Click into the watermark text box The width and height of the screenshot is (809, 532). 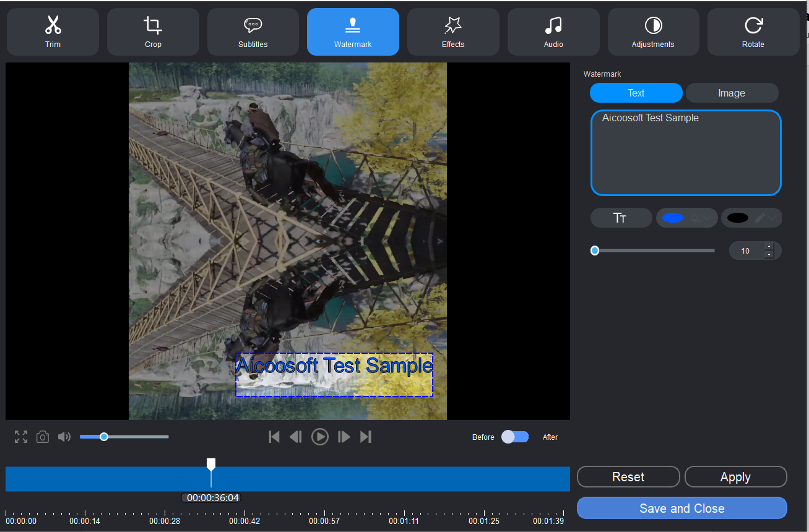pyautogui.click(x=686, y=153)
